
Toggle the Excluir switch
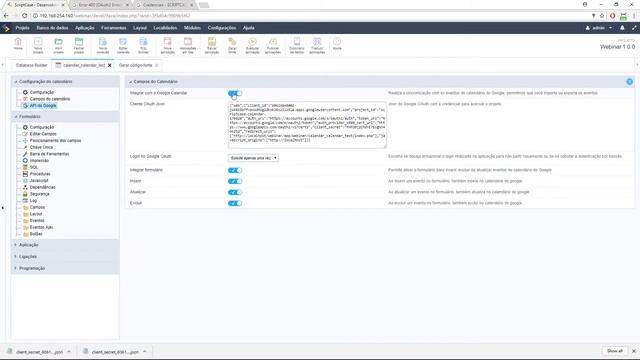click(x=235, y=203)
